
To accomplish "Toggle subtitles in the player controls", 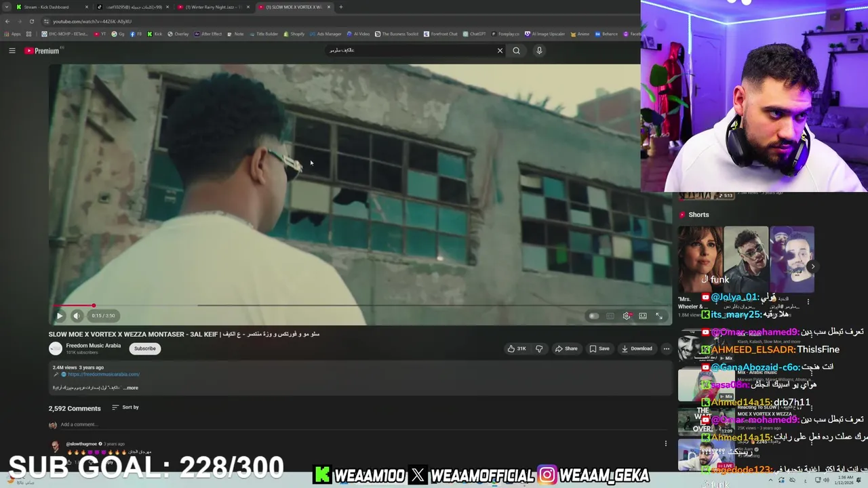I will tap(610, 316).
